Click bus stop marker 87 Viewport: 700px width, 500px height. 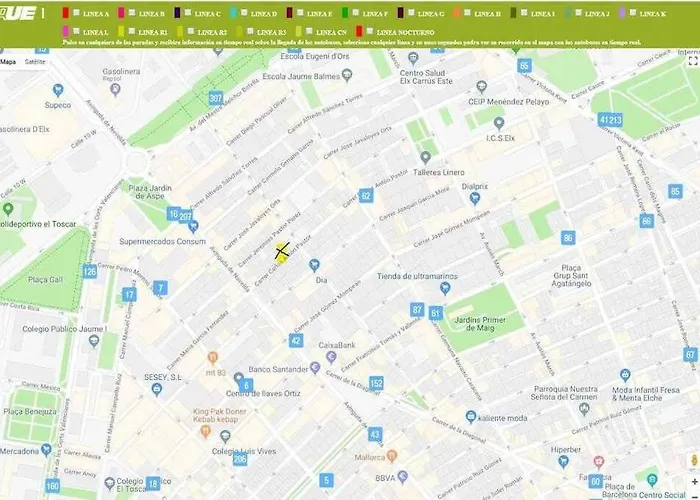pos(417,310)
